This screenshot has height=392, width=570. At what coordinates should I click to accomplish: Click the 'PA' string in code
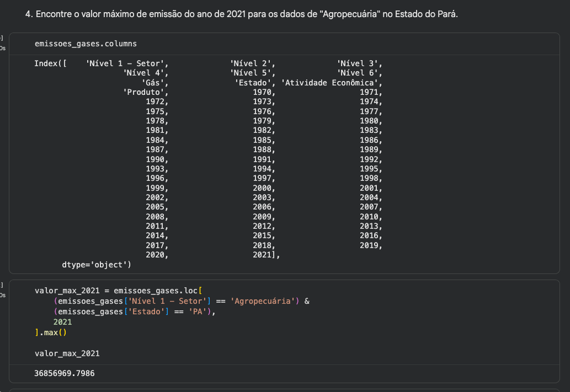click(x=198, y=312)
